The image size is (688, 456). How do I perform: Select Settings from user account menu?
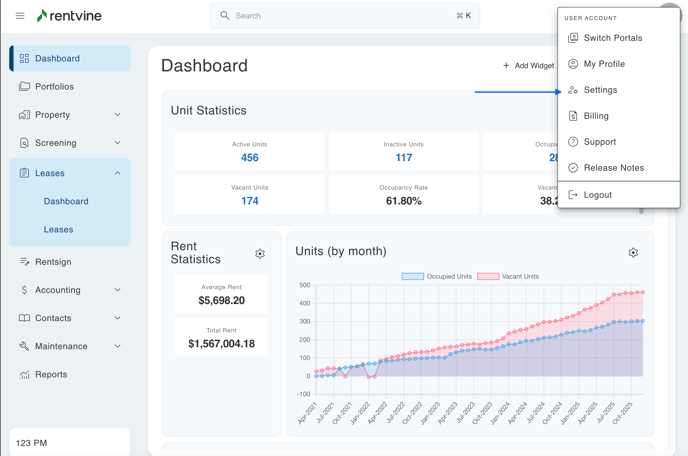(x=600, y=90)
